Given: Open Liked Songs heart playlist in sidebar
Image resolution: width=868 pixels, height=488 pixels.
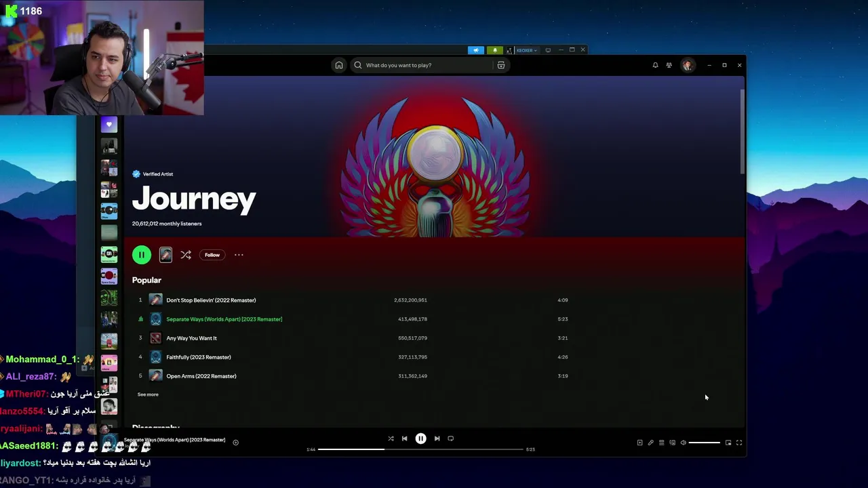Looking at the screenshot, I should tap(108, 125).
